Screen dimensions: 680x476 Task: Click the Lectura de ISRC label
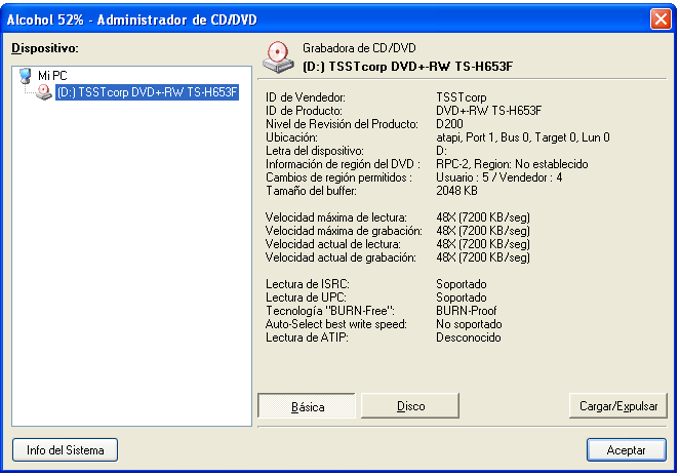click(307, 284)
